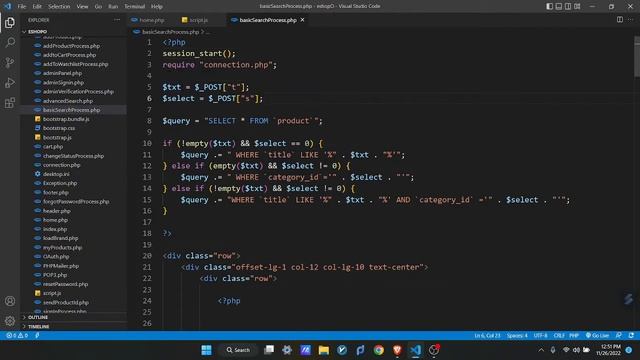Open File Explorer from taskbar

[x=324, y=350]
